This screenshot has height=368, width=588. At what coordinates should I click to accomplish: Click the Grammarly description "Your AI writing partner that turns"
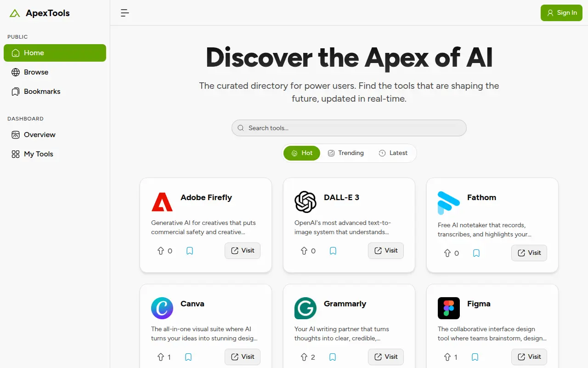tap(342, 329)
